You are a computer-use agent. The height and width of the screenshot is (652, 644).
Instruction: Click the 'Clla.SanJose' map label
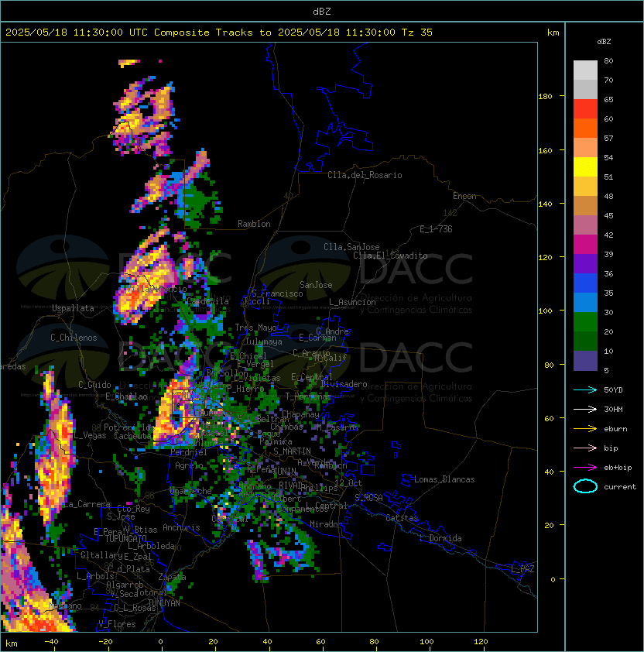(x=351, y=247)
